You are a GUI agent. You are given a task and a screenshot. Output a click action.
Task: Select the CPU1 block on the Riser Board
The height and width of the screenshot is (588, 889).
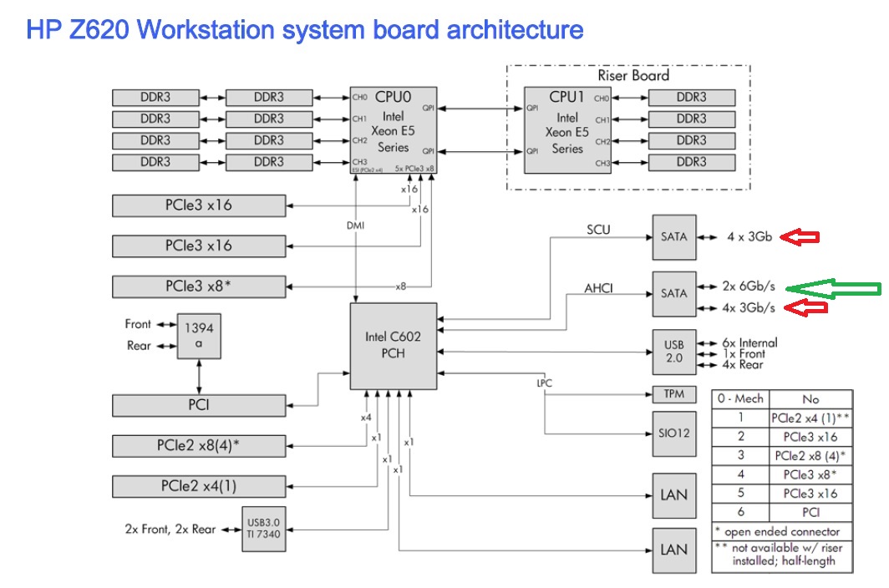[567, 130]
